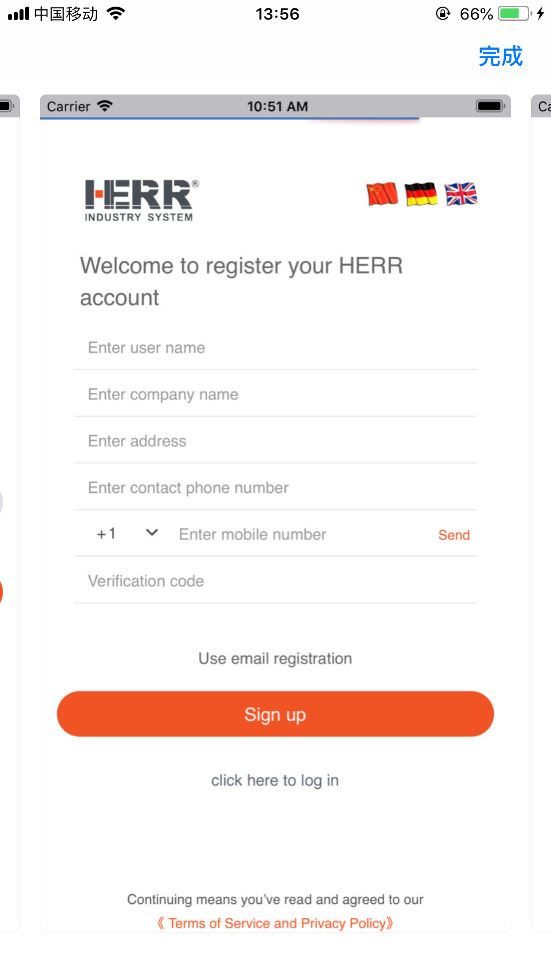Select the Verification code field
This screenshot has width=551, height=980.
tap(275, 581)
